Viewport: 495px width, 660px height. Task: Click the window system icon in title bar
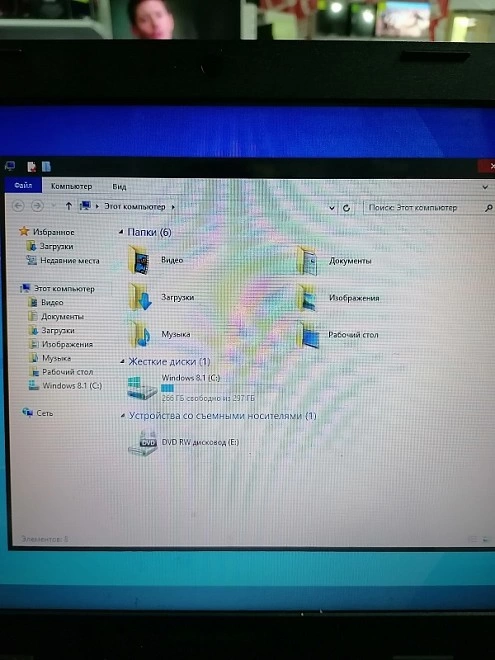[9, 166]
